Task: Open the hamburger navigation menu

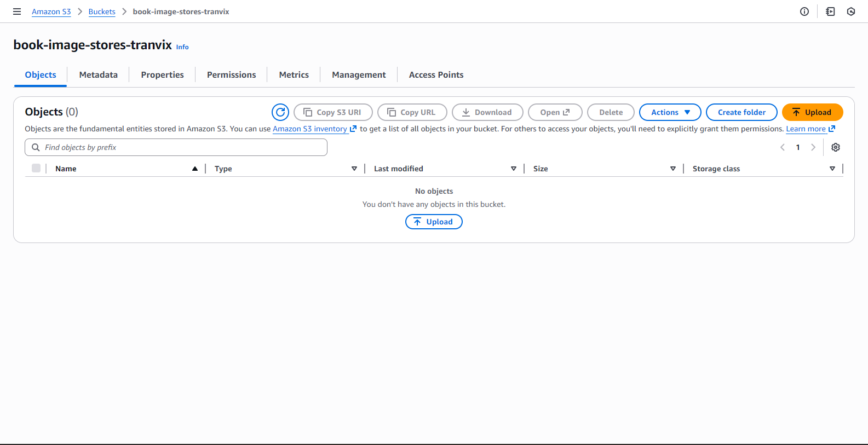Action: click(17, 11)
